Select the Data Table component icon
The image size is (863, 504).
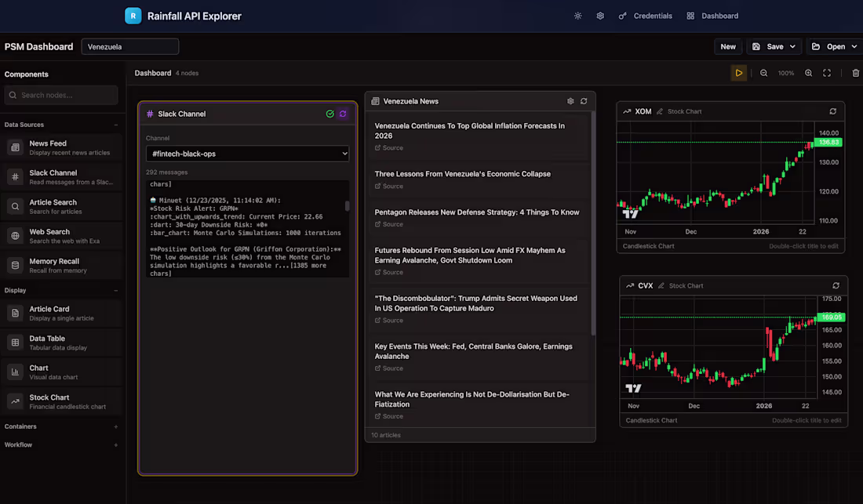pos(16,343)
